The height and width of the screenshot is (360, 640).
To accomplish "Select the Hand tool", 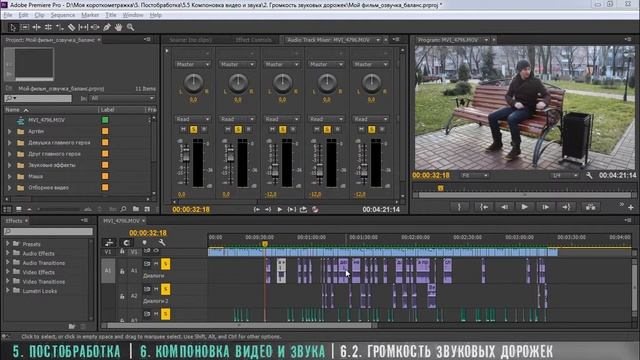I will [118, 27].
